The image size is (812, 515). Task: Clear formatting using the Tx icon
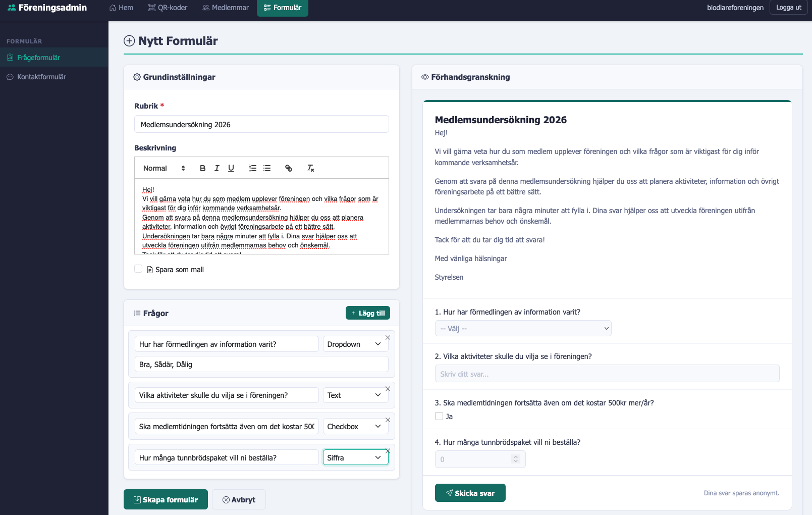(x=310, y=168)
